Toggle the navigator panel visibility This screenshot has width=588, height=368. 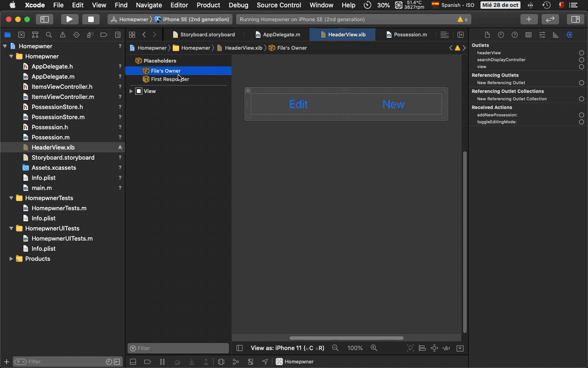45,19
